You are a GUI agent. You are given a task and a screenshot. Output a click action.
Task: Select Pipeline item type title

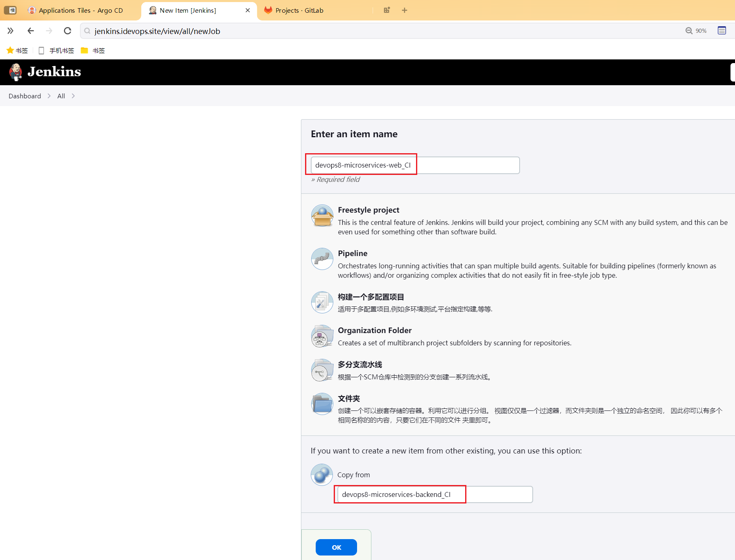click(x=353, y=253)
